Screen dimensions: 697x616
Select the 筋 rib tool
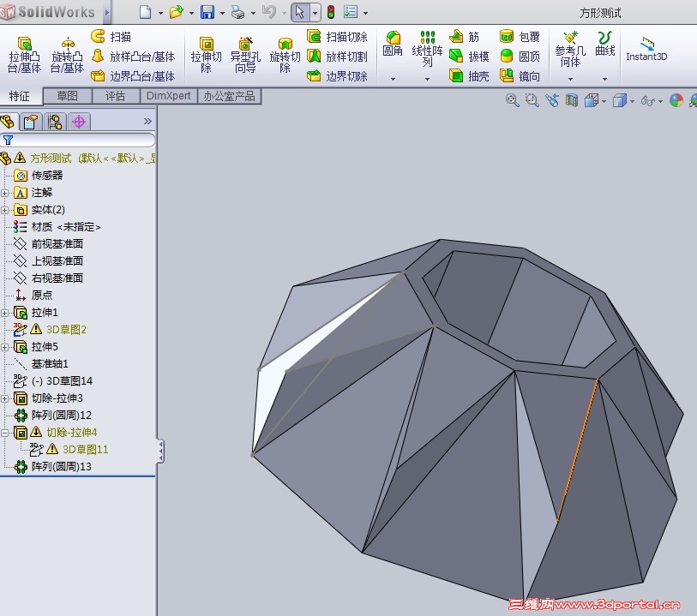point(464,37)
